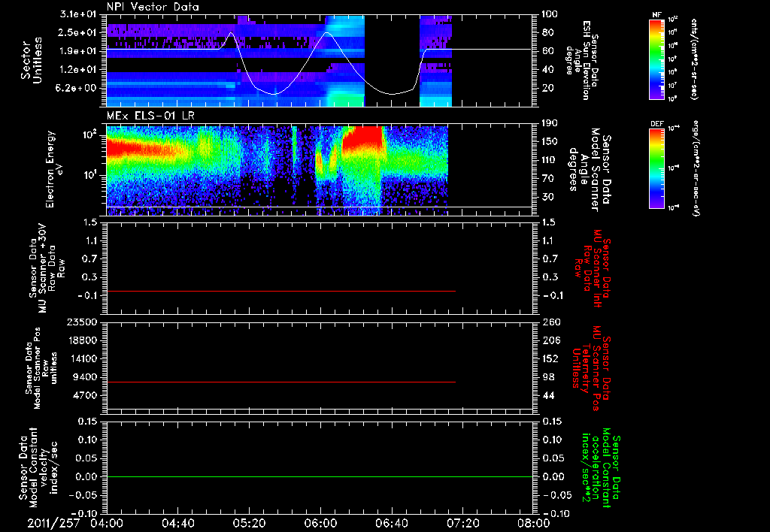Click the 260 telemetry tick label
Screen dimensions: 770x532
[551, 322]
